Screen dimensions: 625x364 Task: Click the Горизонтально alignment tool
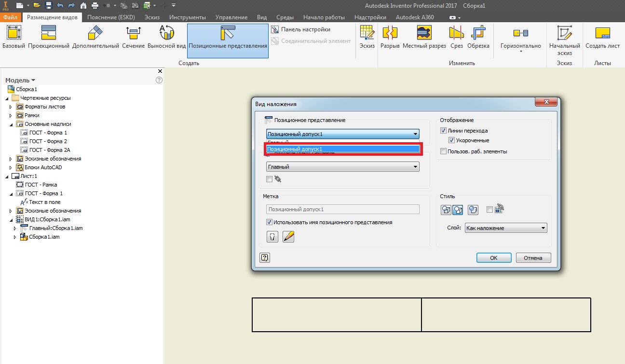tap(521, 38)
